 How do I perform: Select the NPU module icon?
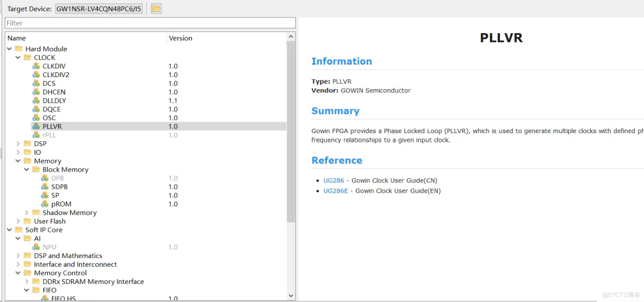[36, 247]
